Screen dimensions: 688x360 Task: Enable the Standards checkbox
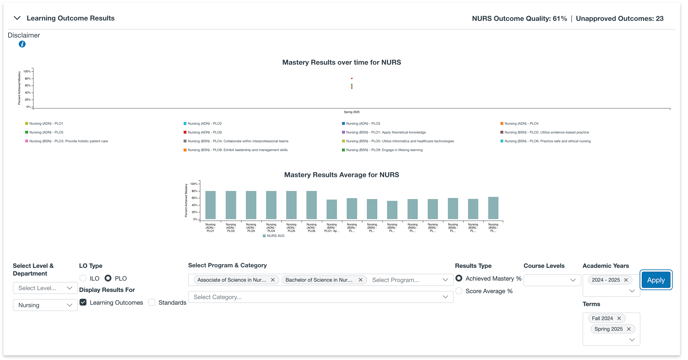pos(152,302)
